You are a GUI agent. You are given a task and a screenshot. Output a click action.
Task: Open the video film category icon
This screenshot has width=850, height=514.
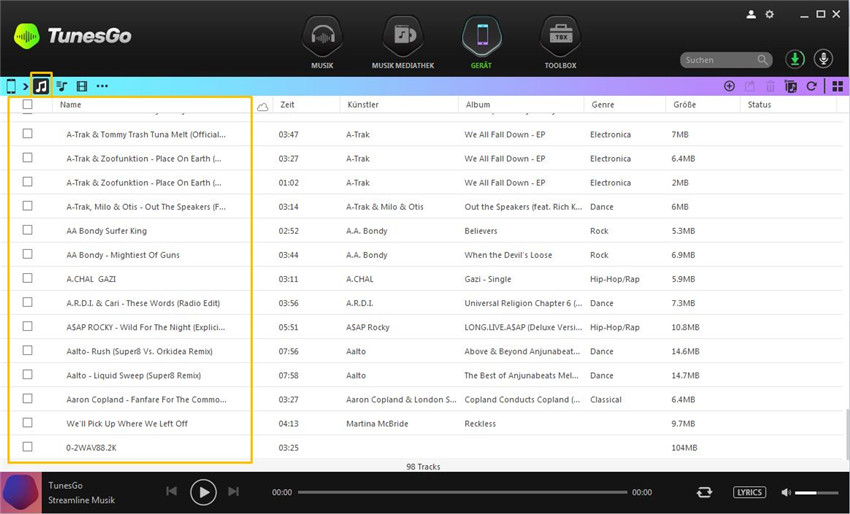click(82, 86)
